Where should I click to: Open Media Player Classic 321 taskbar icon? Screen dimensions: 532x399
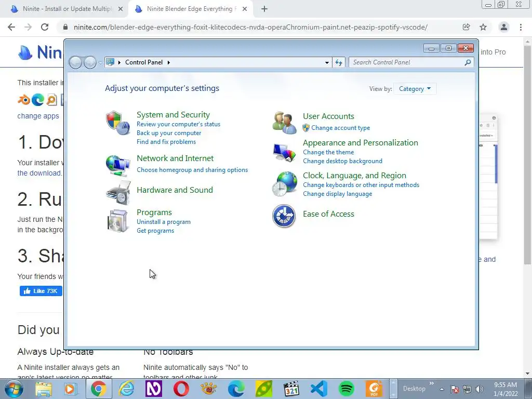291,389
